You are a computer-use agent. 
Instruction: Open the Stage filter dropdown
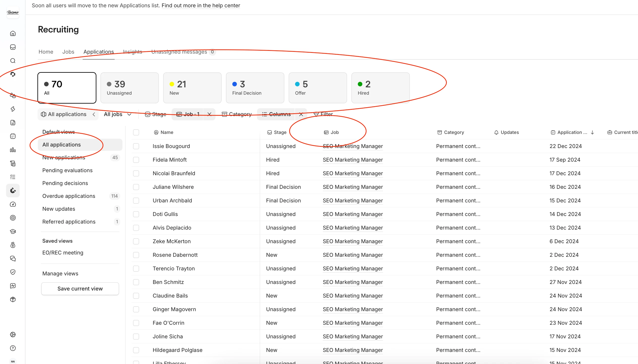tap(156, 114)
